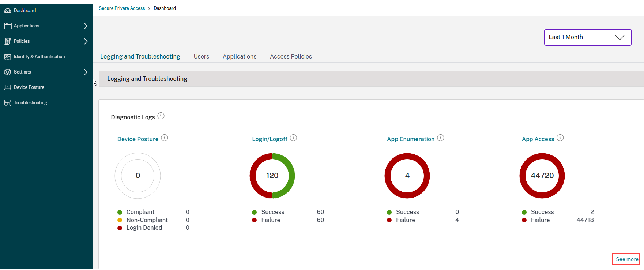Open the App Access diagnostic logs link
This screenshot has width=644, height=270.
click(x=538, y=139)
